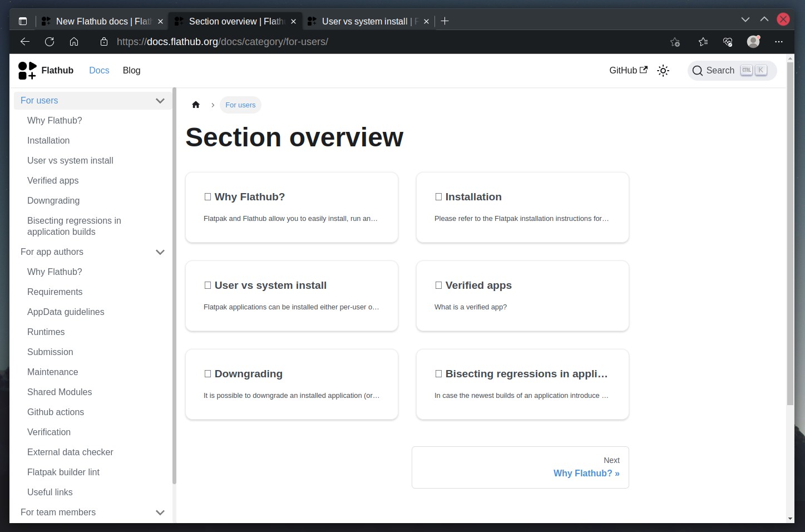
Task: Click the sidebar scrollbar thumb
Action: point(174,285)
